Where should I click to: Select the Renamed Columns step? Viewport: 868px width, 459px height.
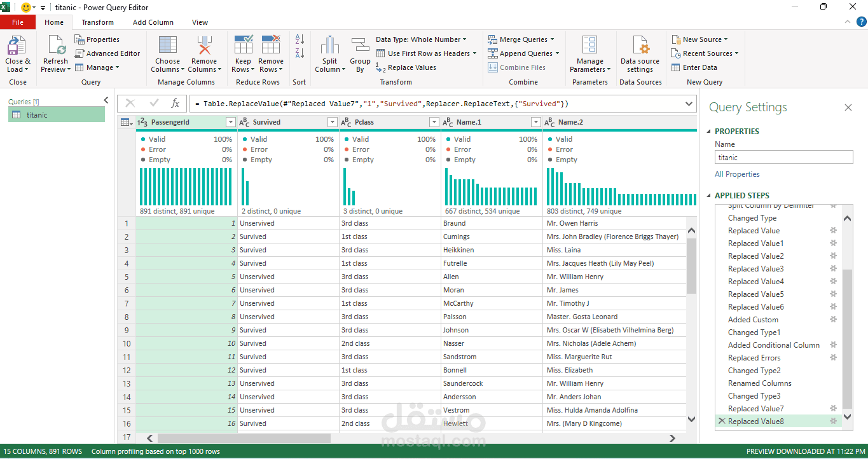(x=760, y=383)
